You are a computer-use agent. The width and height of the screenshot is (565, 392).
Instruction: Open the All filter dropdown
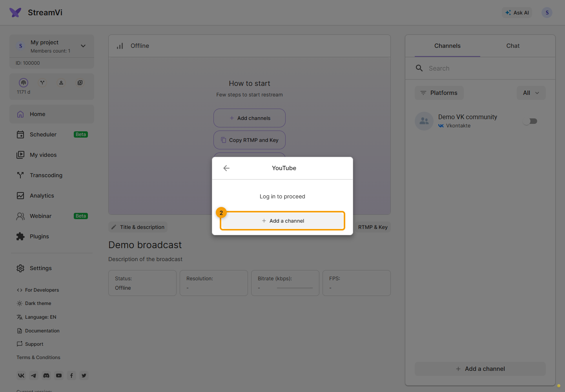pos(531,93)
